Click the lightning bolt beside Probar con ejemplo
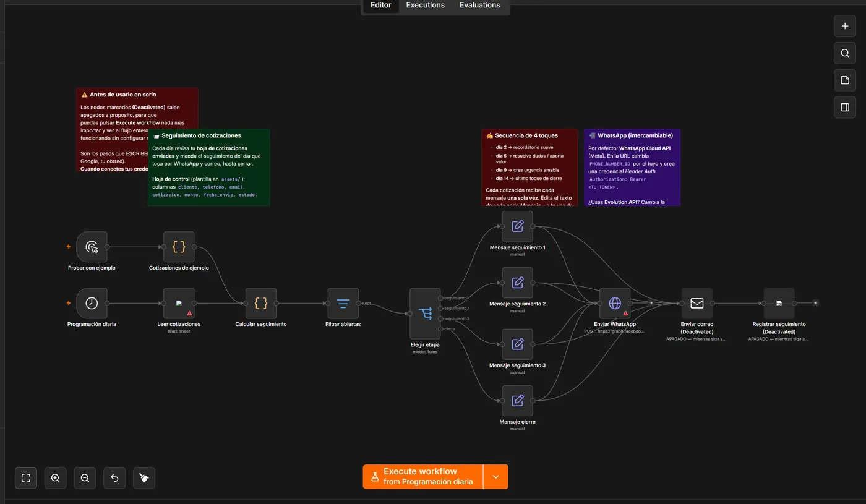The height and width of the screenshot is (504, 866). pyautogui.click(x=69, y=247)
